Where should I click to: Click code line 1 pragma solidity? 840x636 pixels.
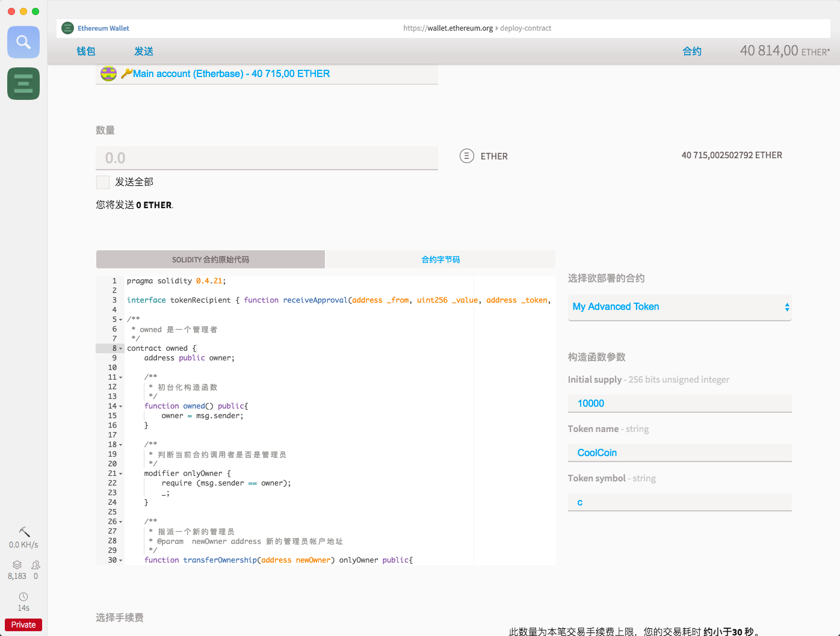(176, 281)
